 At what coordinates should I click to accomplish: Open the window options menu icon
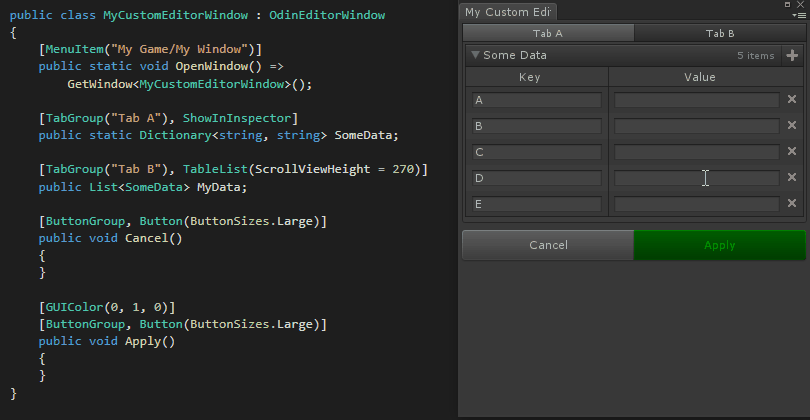pos(798,16)
